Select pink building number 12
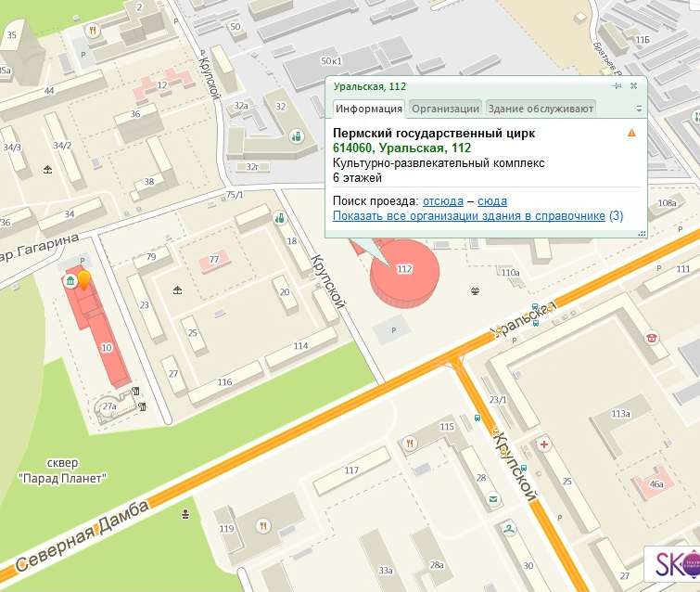This screenshot has height=592, width=700. pyautogui.click(x=163, y=84)
